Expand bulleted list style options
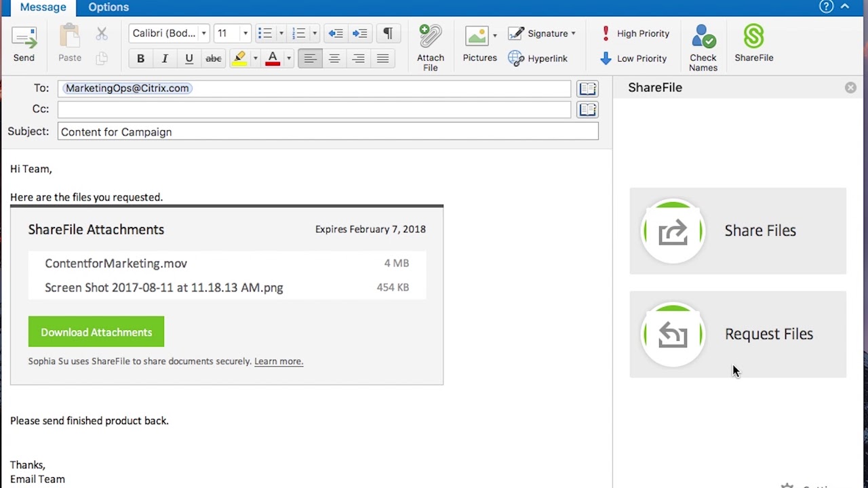Screen dimensions: 868x488 (281, 33)
